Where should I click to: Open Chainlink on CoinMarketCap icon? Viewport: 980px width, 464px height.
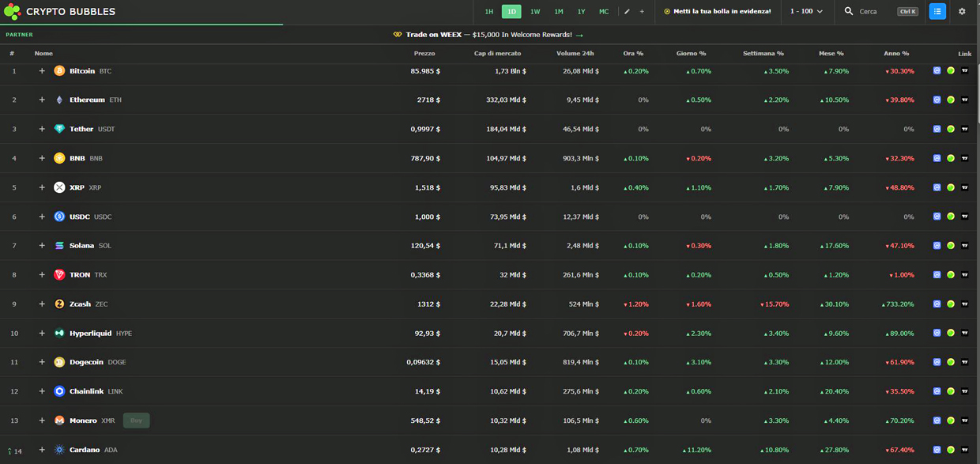click(x=937, y=391)
